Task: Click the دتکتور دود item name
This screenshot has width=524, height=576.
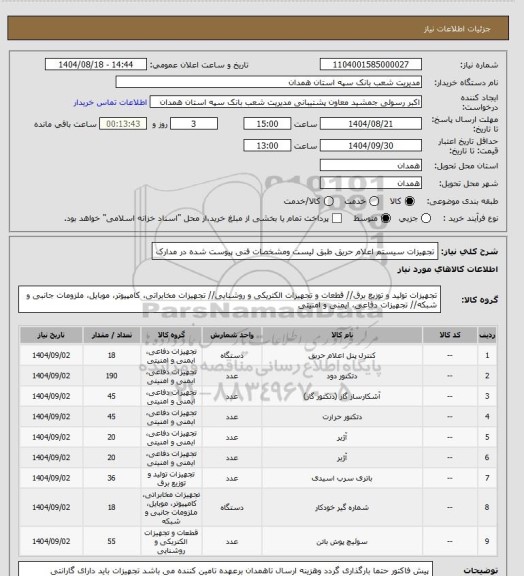Action: [x=342, y=376]
